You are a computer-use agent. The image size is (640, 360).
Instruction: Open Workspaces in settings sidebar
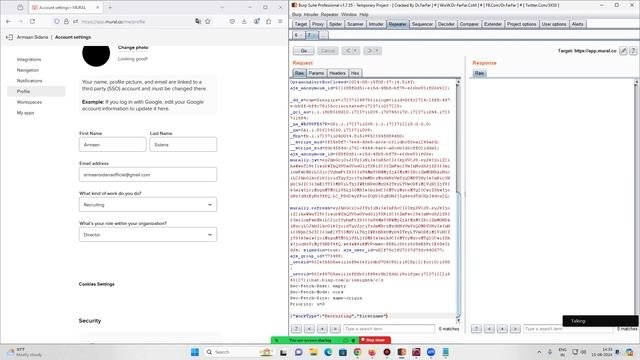[29, 102]
